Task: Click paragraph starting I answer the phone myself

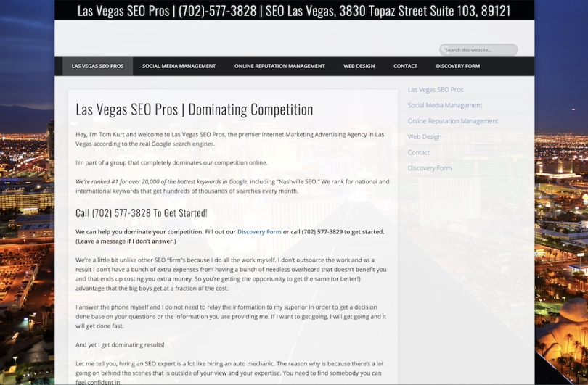Action: coord(231,316)
